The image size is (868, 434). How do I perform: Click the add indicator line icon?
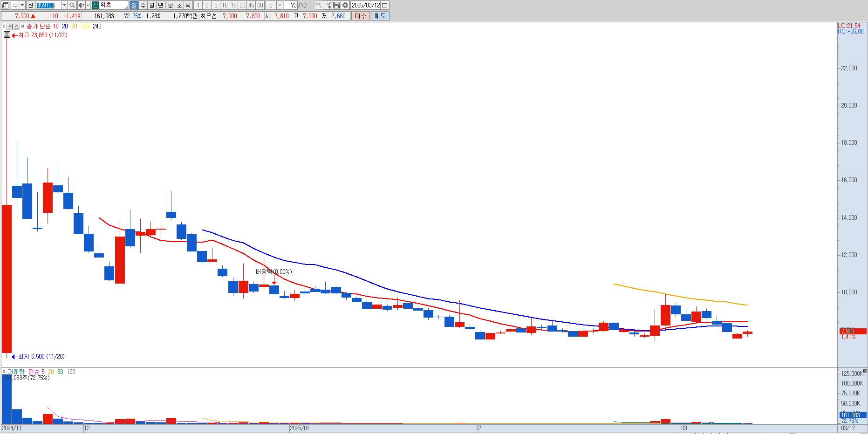[x=328, y=5]
